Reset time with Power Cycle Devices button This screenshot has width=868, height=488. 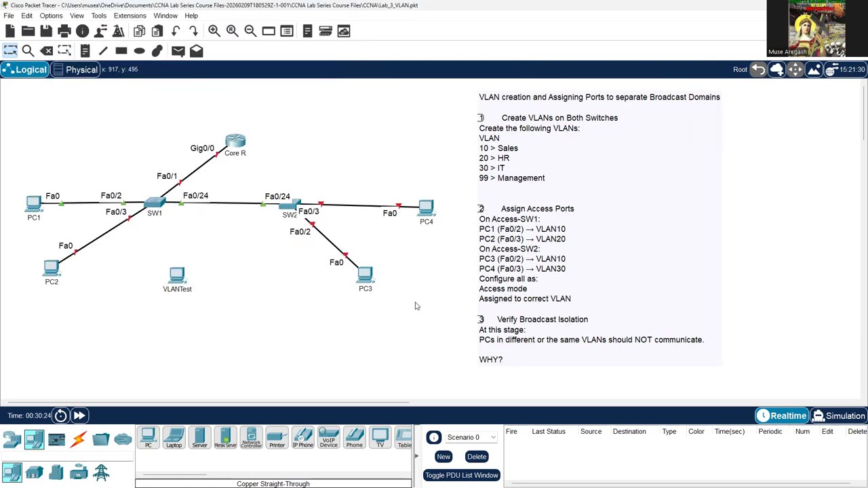tap(60, 415)
